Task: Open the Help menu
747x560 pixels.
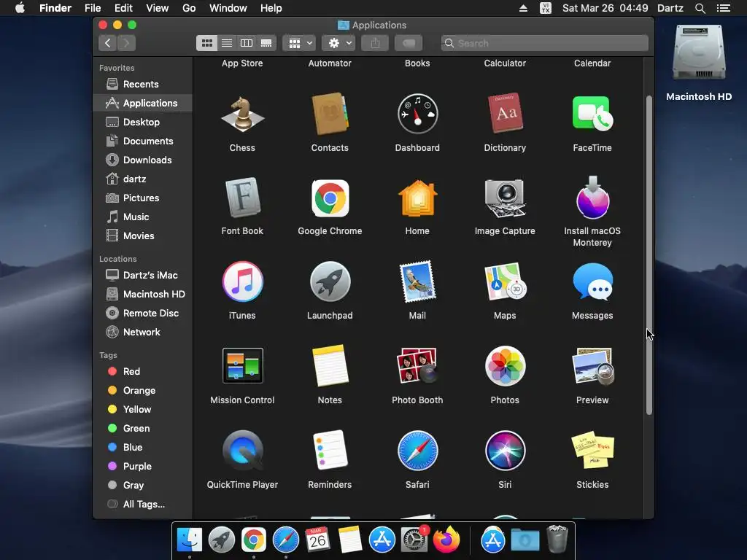Action: pyautogui.click(x=271, y=8)
